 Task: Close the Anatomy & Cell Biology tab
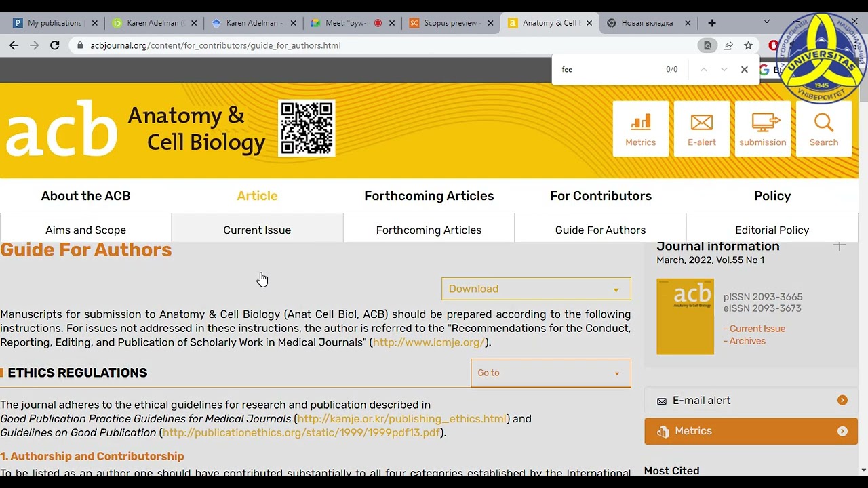[589, 23]
